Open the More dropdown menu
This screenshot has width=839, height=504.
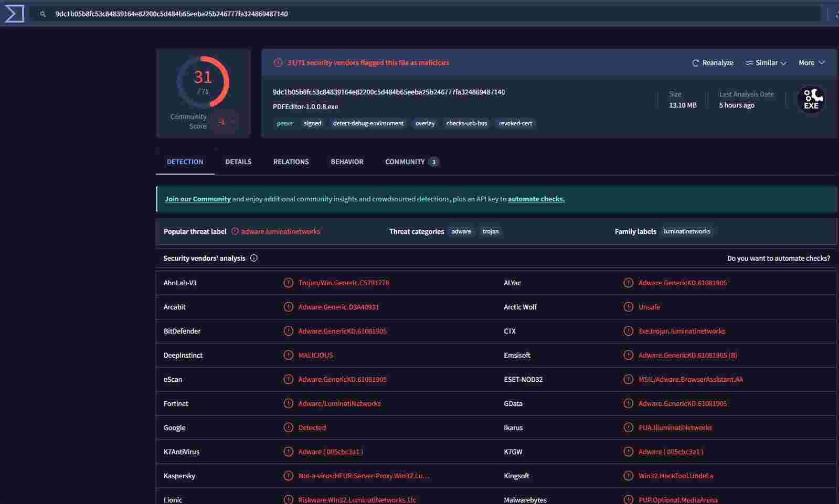(x=811, y=63)
